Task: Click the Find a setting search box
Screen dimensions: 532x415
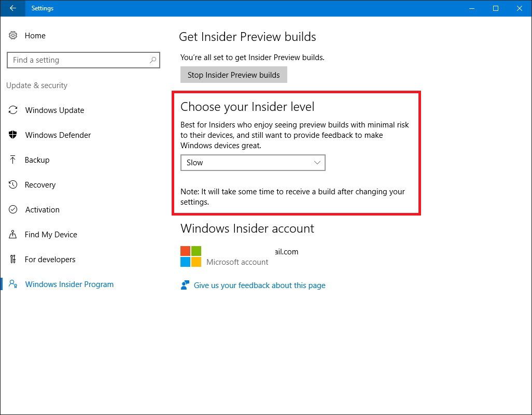Action: pyautogui.click(x=83, y=60)
